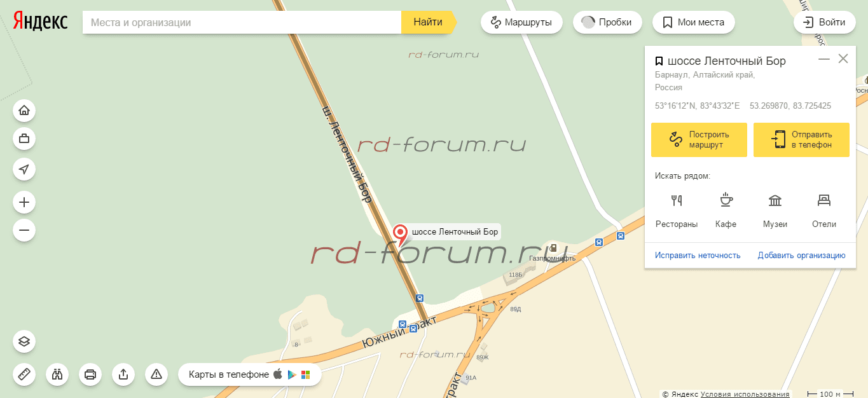Activate the my location arrow icon
The height and width of the screenshot is (398, 868).
[24, 169]
